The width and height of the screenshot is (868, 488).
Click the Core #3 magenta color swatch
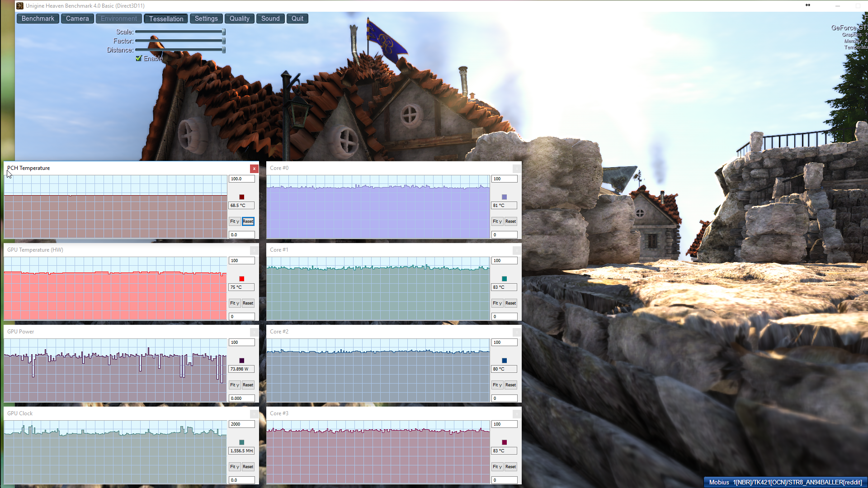[x=505, y=442]
